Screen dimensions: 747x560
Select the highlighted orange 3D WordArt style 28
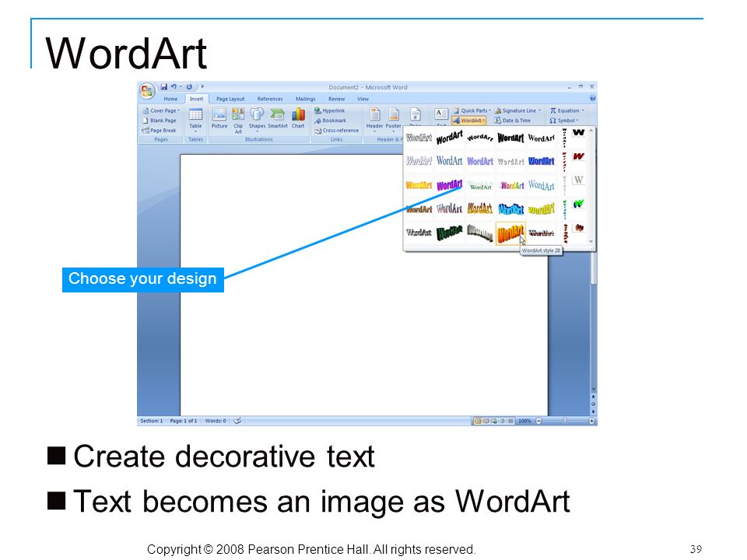[x=510, y=233]
